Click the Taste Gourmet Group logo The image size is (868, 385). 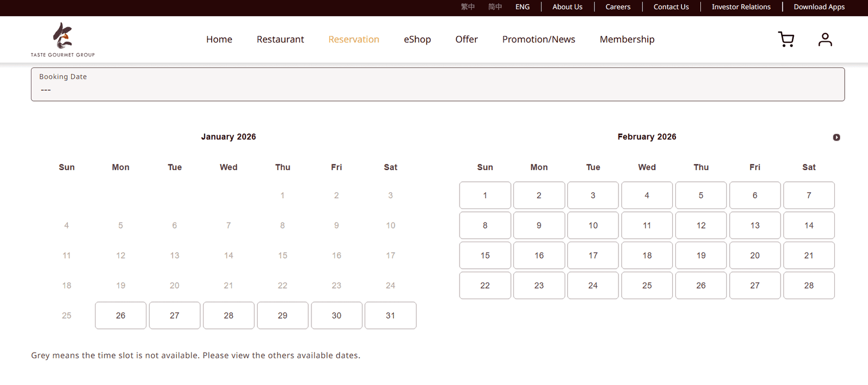[x=62, y=40]
